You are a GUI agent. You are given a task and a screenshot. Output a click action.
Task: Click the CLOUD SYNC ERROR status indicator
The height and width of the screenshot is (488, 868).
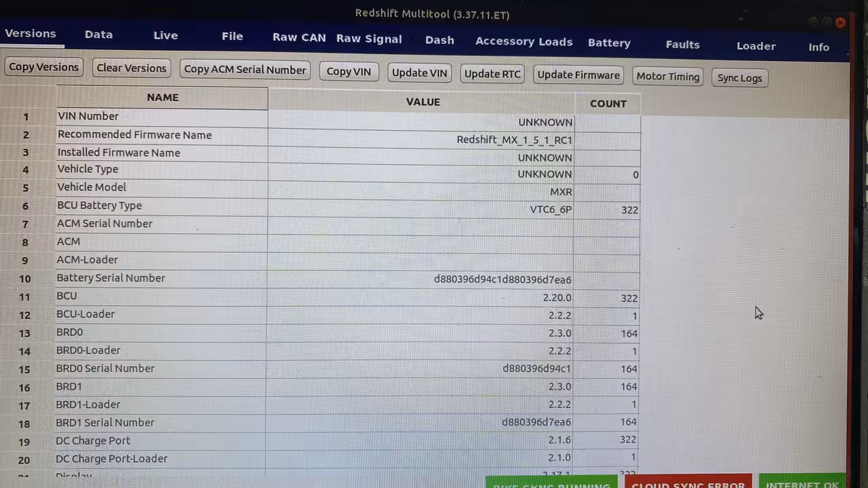tap(688, 483)
